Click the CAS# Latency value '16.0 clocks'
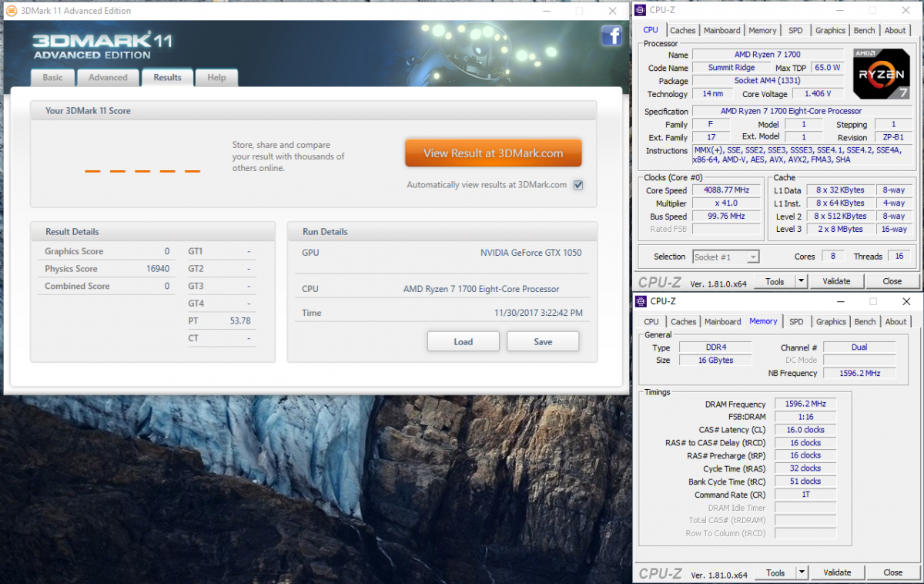The image size is (924, 584). click(x=805, y=430)
